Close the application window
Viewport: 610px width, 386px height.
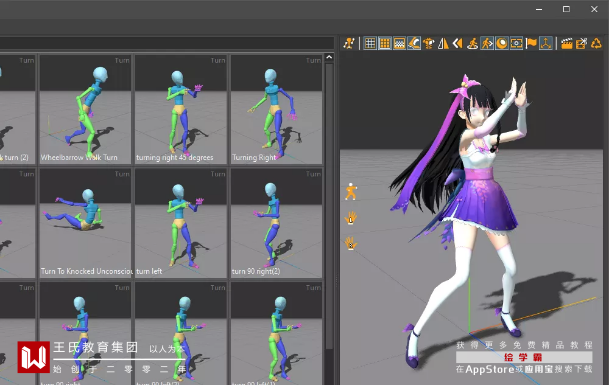(594, 9)
